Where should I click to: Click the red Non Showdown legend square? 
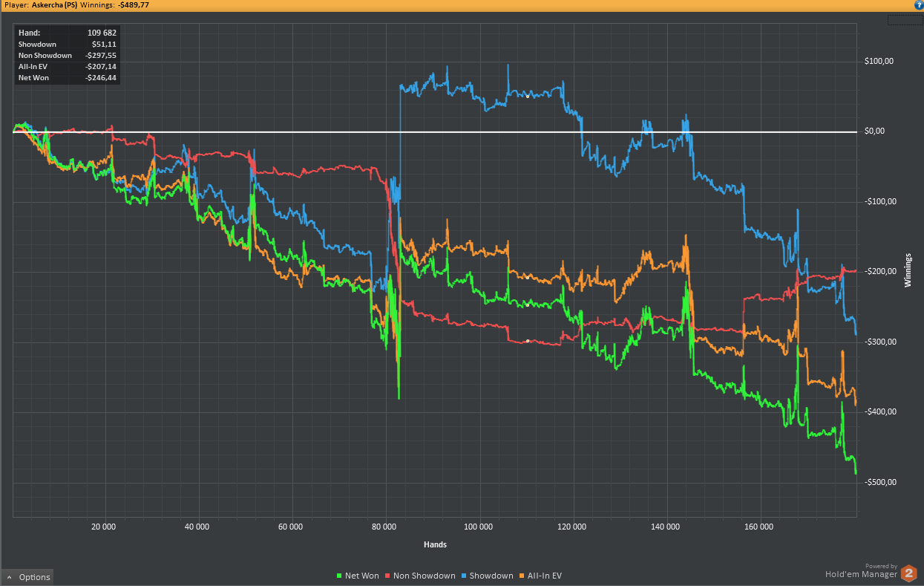tap(388, 576)
